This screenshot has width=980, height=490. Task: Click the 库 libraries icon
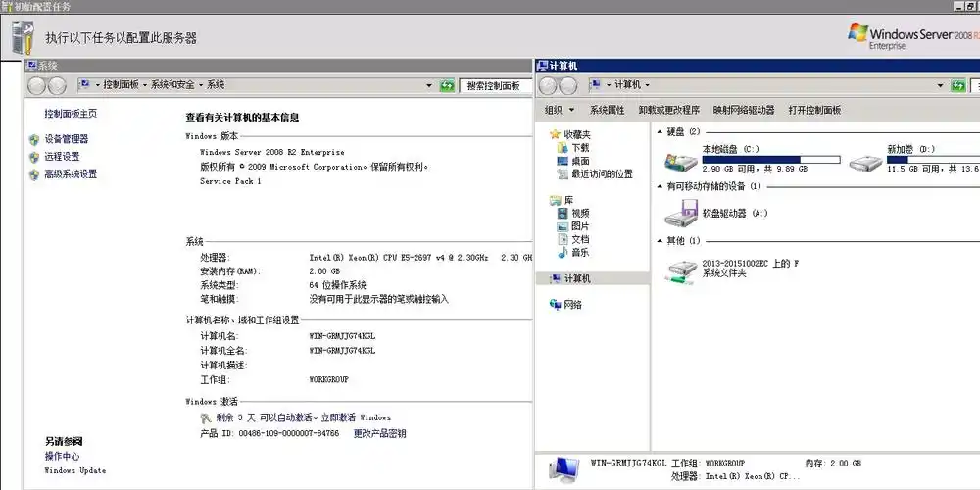(555, 201)
